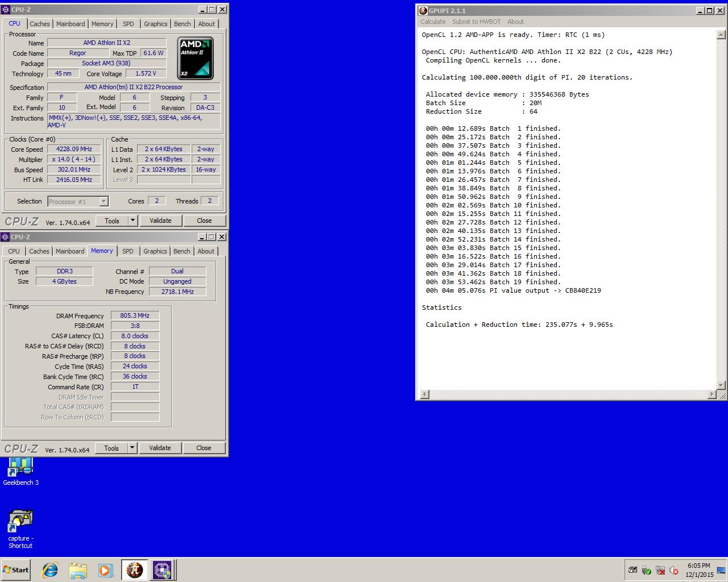This screenshot has width=728, height=582.
Task: Open the Caches tab in top CPU-Z window
Action: [39, 24]
